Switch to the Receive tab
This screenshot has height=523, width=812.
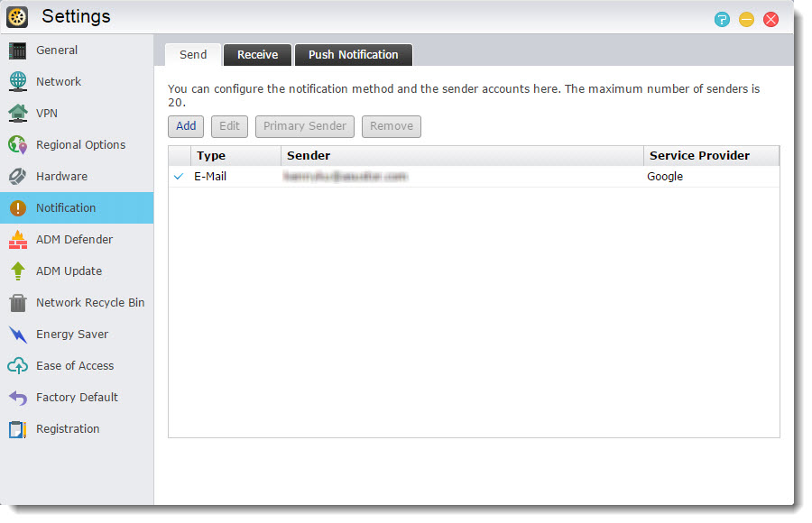click(257, 55)
